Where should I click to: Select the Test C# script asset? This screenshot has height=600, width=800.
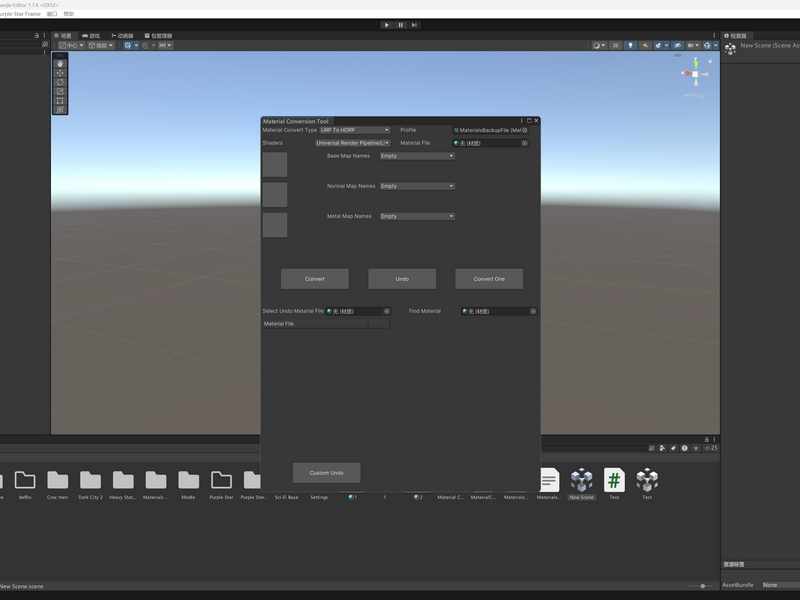pos(614,485)
